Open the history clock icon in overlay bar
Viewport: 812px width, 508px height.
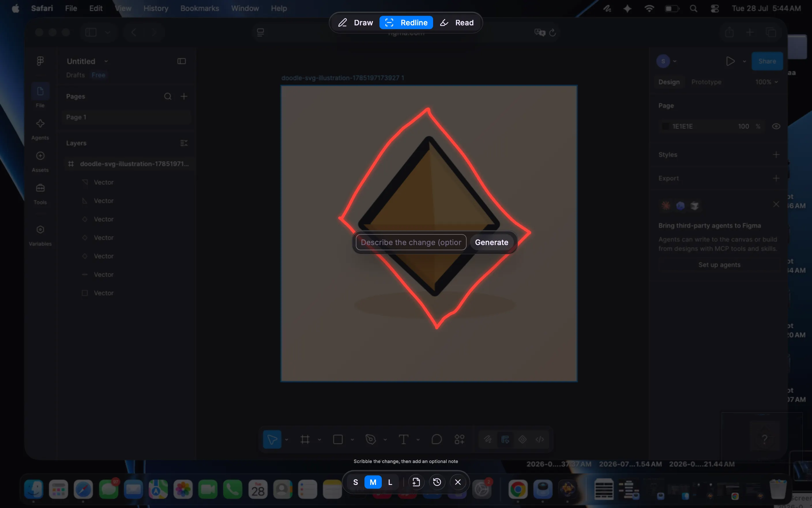(437, 482)
